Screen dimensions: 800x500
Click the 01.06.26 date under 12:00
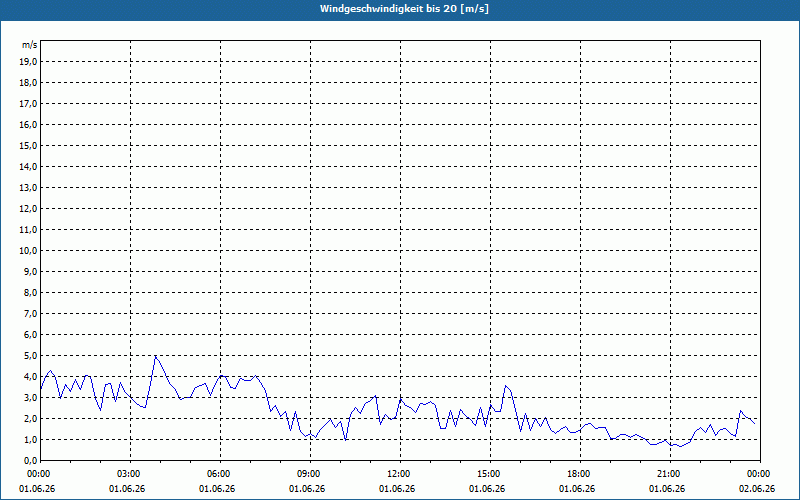397,489
